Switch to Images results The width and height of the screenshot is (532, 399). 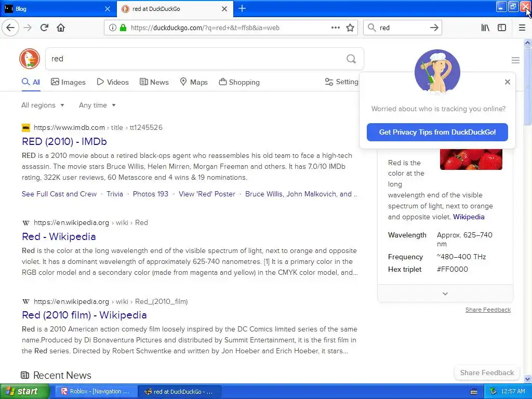pos(68,82)
